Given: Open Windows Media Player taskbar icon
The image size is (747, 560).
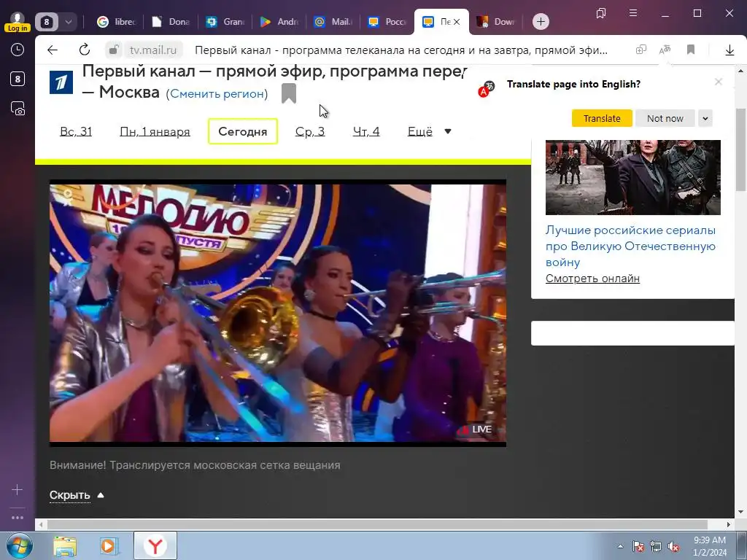Looking at the screenshot, I should 109,545.
